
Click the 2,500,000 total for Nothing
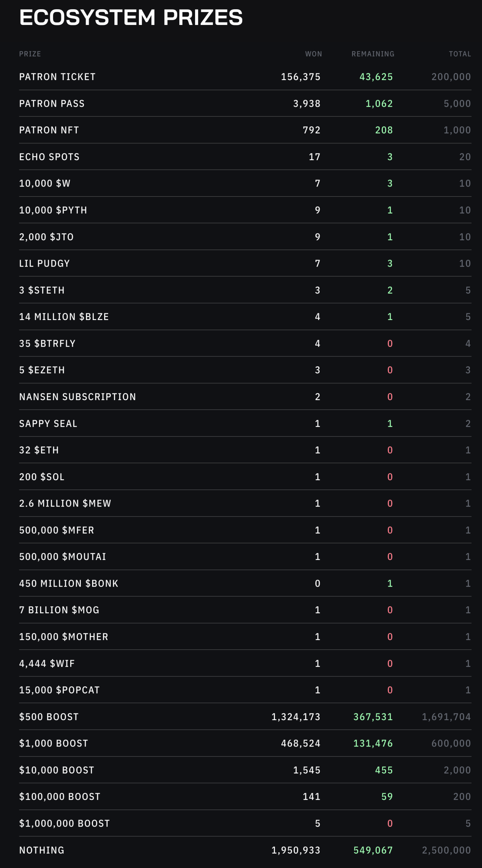446,850
